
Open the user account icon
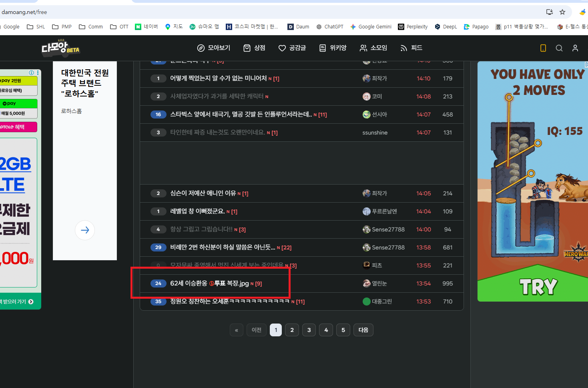(x=575, y=48)
